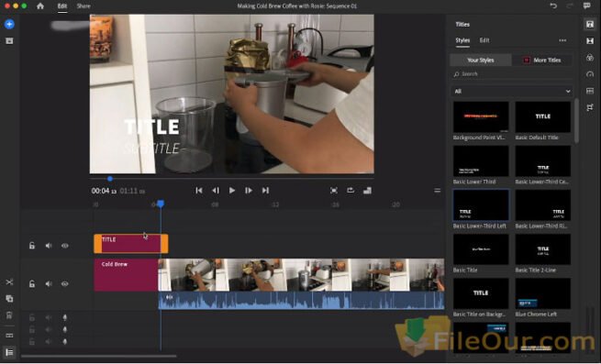
Task: Lock the first audio track
Action: (32, 317)
